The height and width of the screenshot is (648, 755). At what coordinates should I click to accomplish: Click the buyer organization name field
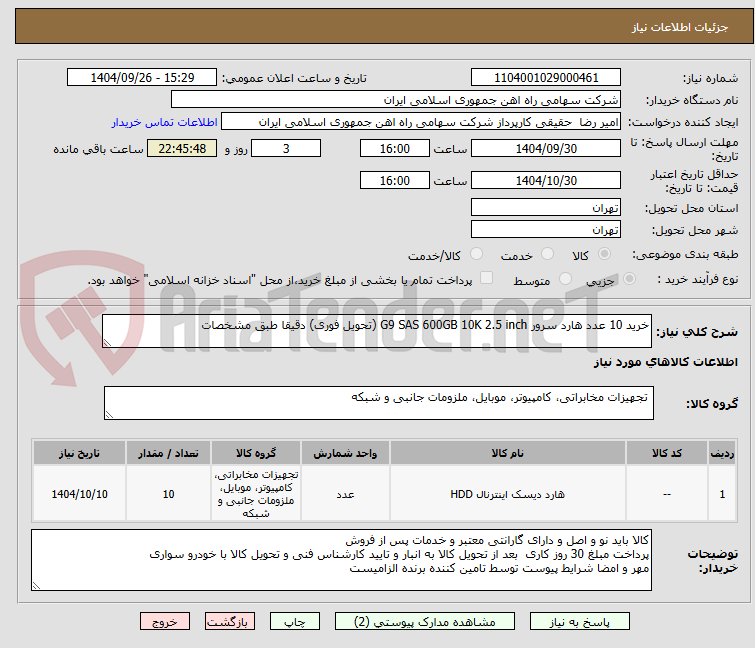[396, 100]
